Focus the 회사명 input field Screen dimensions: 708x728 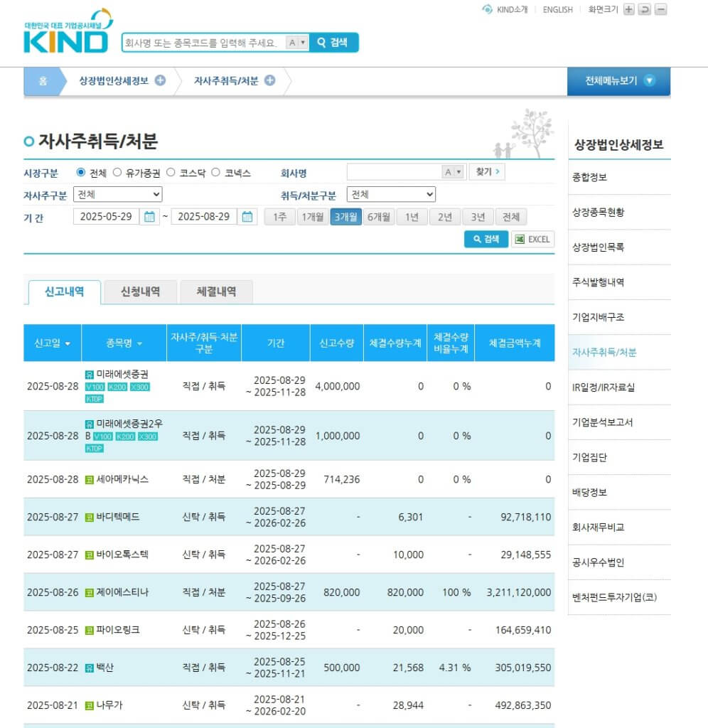point(394,172)
